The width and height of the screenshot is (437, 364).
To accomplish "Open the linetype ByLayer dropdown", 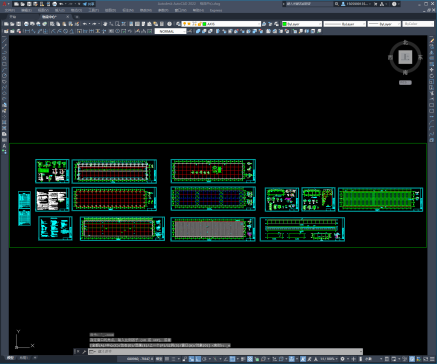I will [345, 24].
